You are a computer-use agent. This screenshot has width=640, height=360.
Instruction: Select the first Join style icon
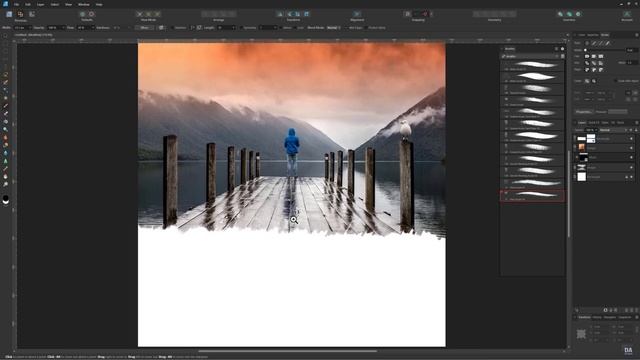(587, 63)
